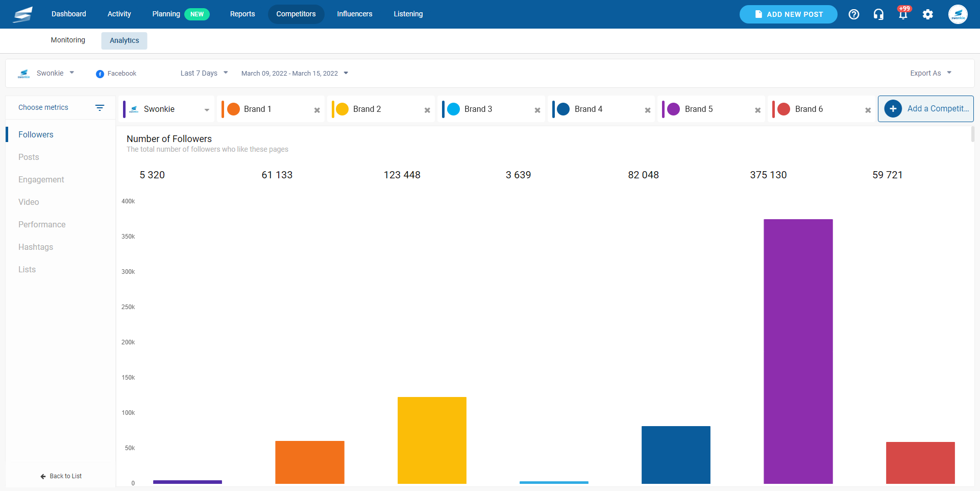Open the profile avatar menu
This screenshot has width=980, height=491.
click(958, 14)
